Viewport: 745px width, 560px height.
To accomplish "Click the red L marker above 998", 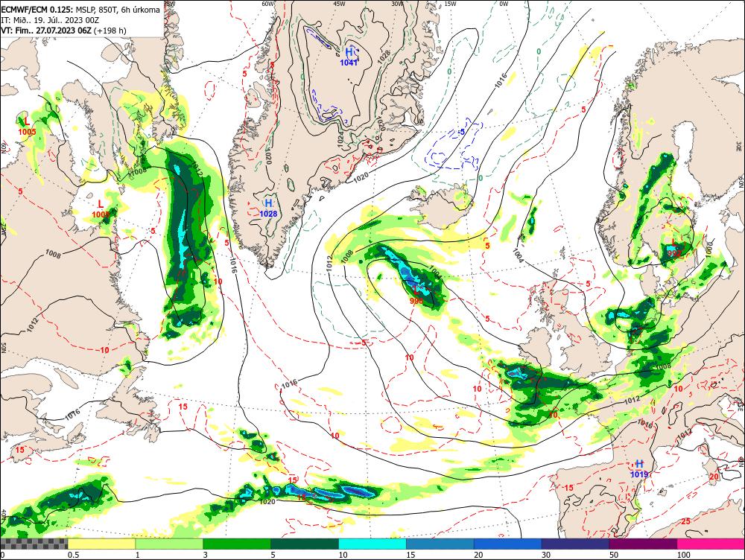I will 416,290.
